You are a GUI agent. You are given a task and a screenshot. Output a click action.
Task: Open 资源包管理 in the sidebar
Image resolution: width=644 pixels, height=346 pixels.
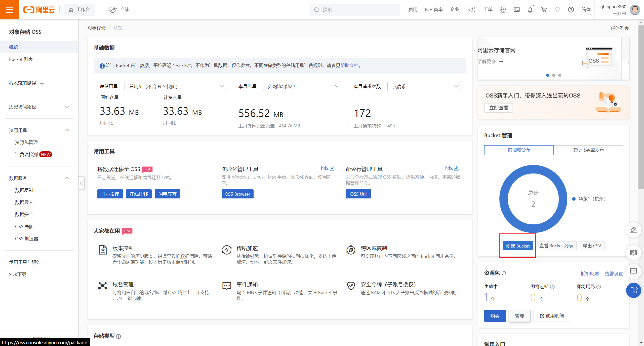(x=26, y=143)
